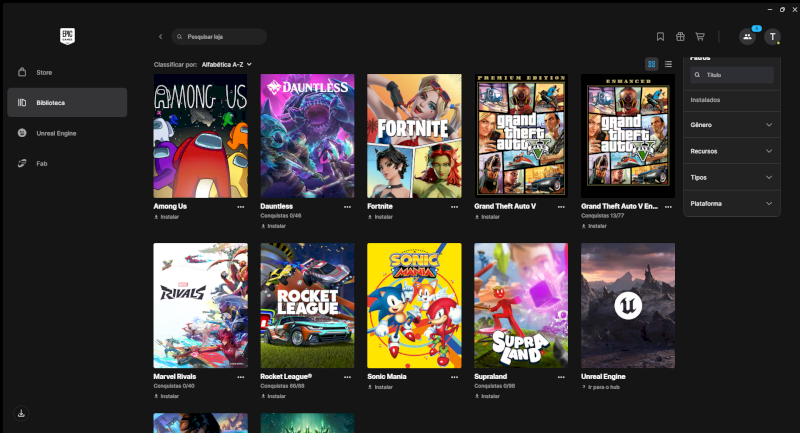Image resolution: width=800 pixels, height=433 pixels.
Task: Install Supraland
Action: [487, 396]
